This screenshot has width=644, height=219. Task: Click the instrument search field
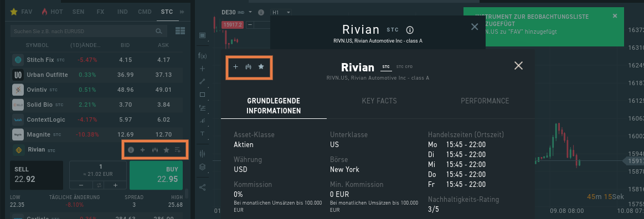point(88,31)
